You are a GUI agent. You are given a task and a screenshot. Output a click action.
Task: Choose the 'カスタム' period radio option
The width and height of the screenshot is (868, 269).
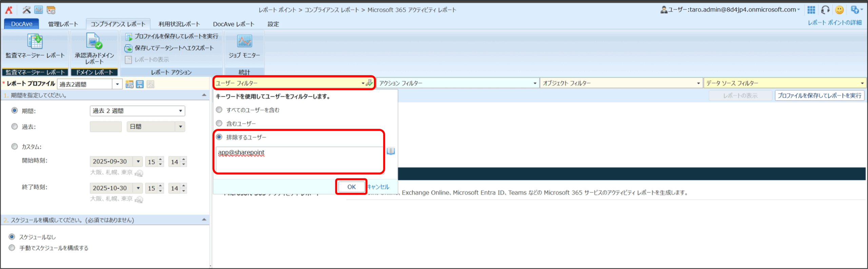tap(15, 146)
